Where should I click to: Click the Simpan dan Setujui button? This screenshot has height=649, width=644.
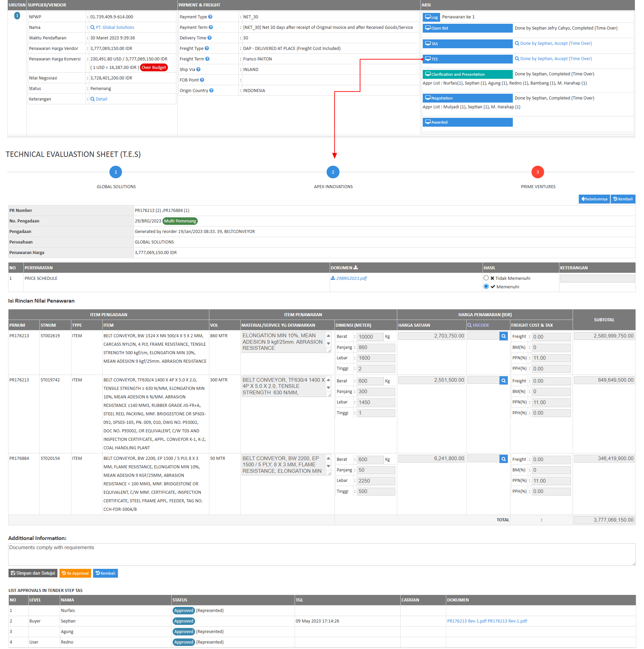coord(33,573)
